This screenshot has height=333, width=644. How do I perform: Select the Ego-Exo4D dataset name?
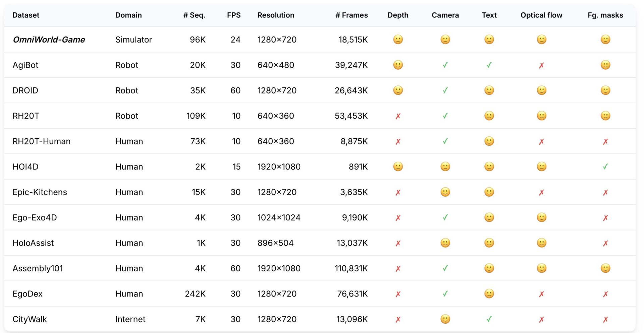click(x=35, y=217)
